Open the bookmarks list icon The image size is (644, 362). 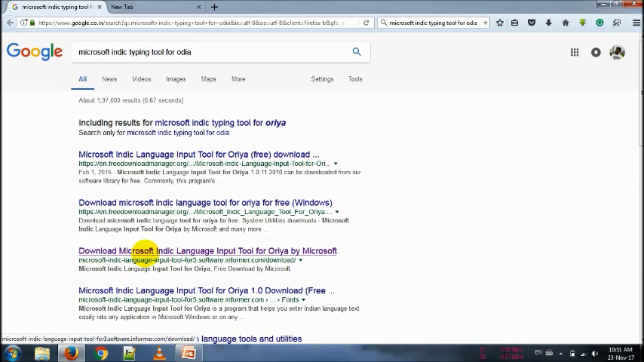click(514, 23)
